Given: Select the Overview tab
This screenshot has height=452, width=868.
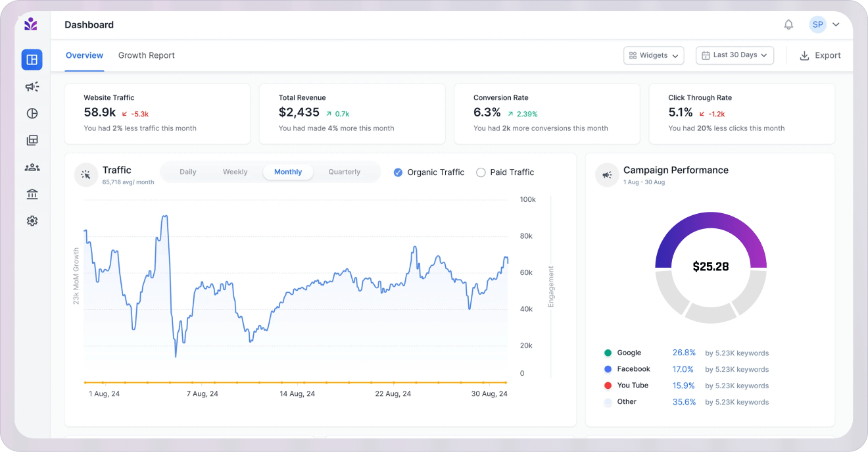Looking at the screenshot, I should pos(84,55).
